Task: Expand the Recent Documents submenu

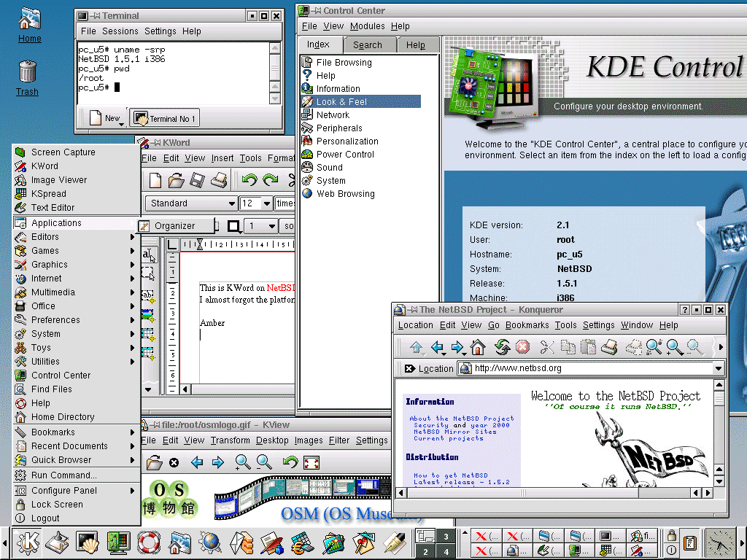Action: (x=76, y=446)
